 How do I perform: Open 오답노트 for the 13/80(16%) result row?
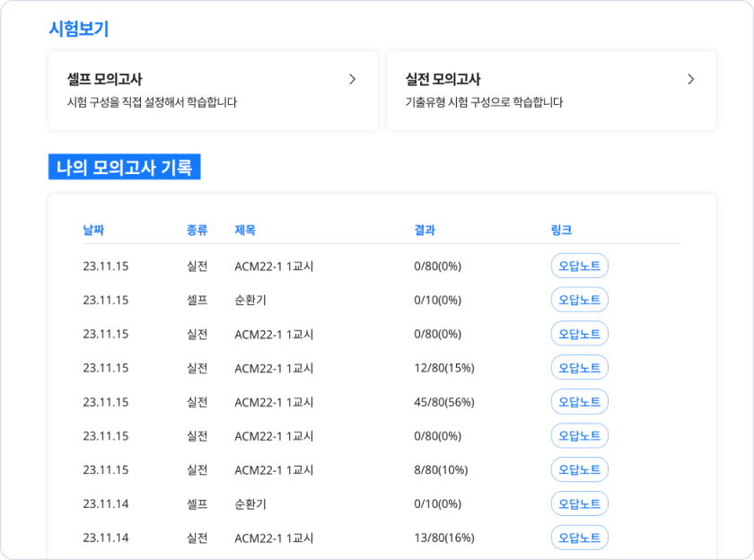(579, 538)
